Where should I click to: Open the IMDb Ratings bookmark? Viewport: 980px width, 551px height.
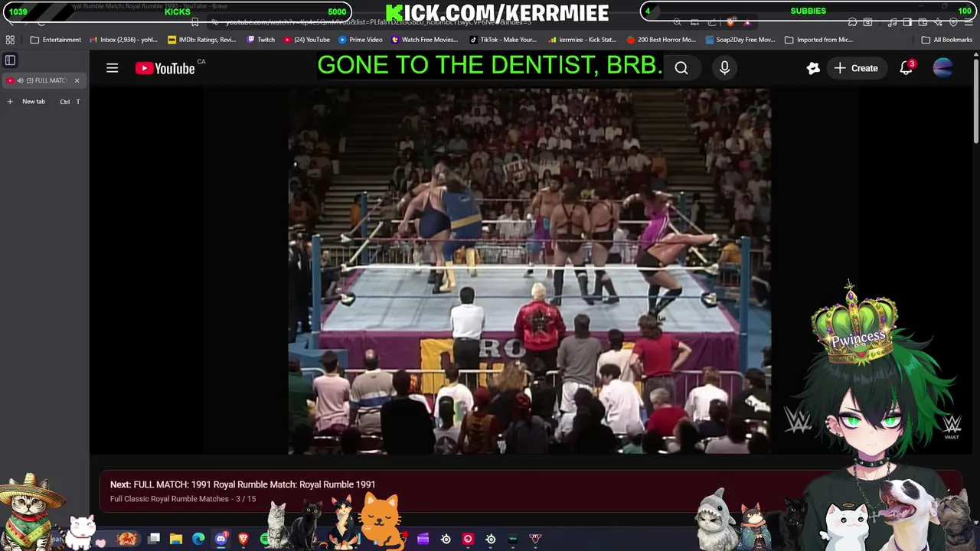202,40
